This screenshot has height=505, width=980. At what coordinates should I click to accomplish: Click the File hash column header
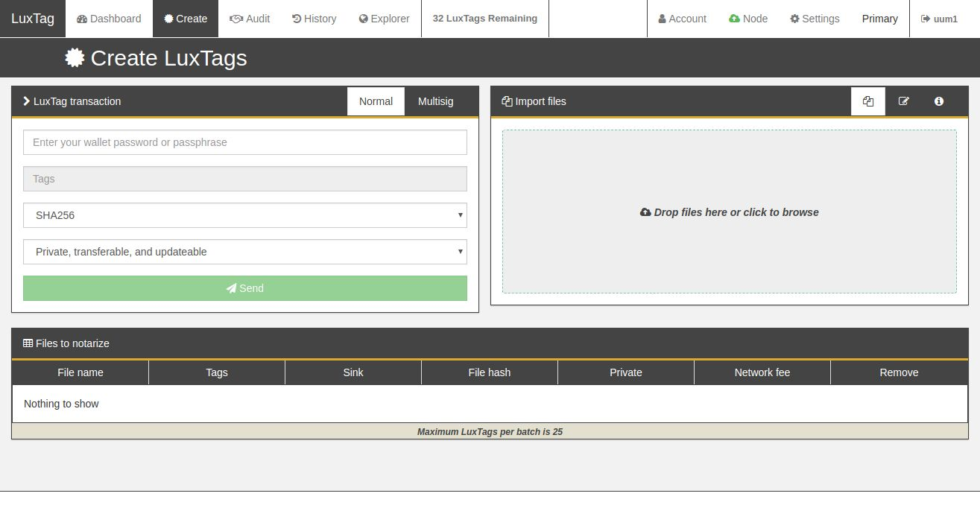(490, 372)
